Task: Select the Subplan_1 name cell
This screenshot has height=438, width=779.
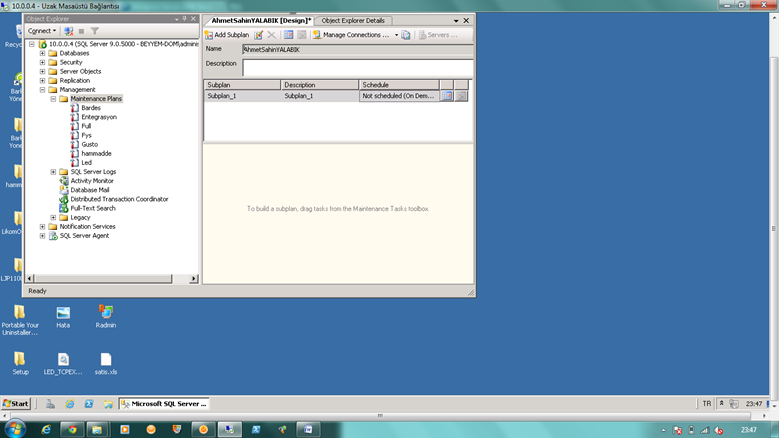Action: click(x=242, y=96)
